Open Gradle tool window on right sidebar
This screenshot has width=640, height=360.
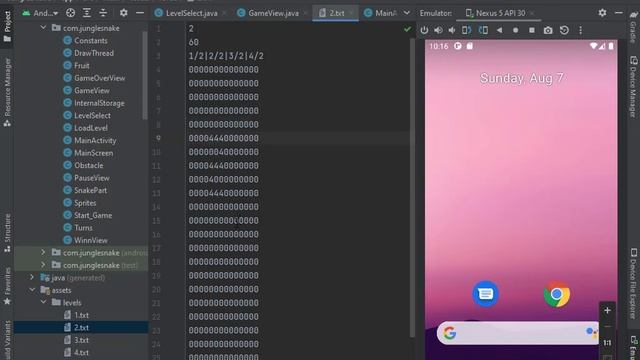633,27
